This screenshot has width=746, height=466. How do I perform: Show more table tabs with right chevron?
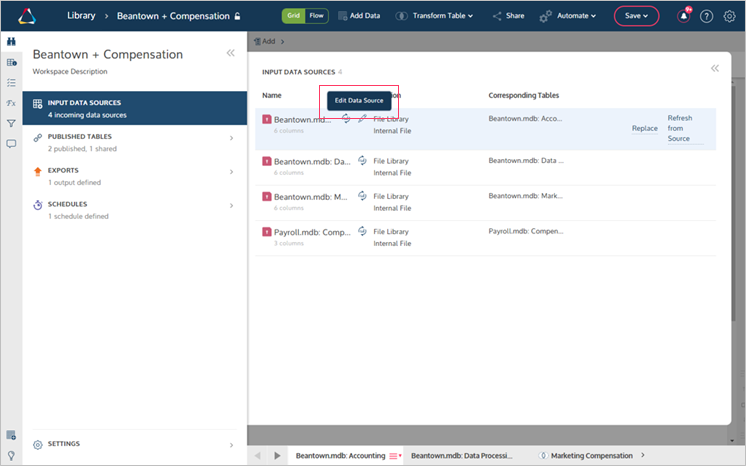[x=643, y=455]
